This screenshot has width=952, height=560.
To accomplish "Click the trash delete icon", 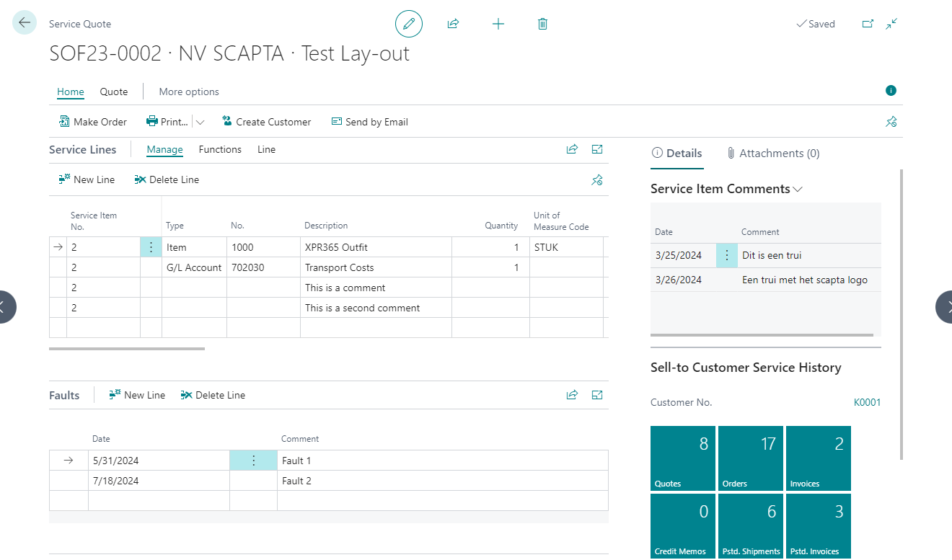I will (x=542, y=24).
